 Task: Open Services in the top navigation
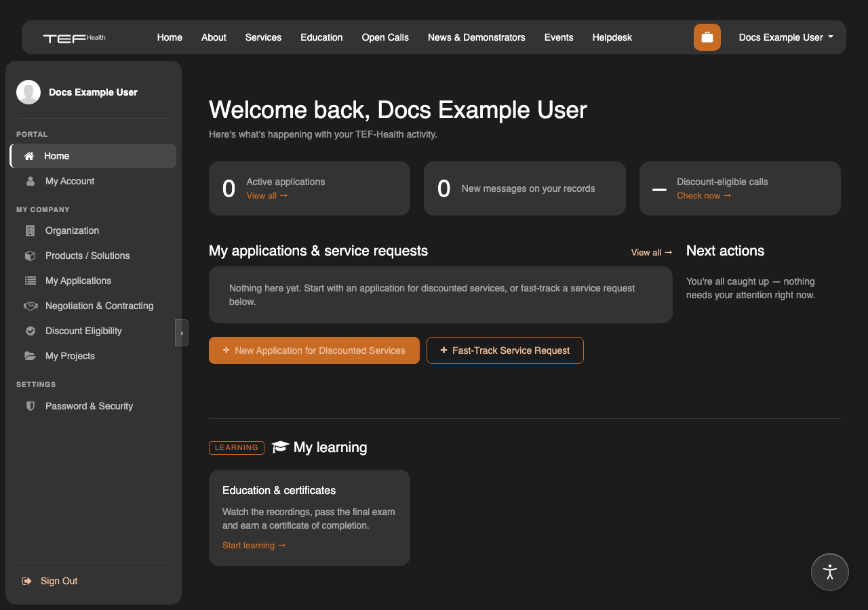(x=263, y=37)
